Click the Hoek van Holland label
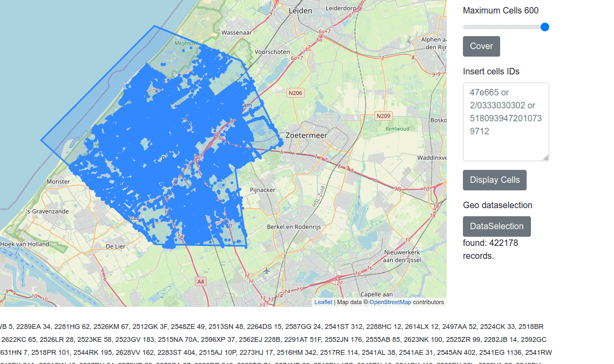 (x=25, y=244)
